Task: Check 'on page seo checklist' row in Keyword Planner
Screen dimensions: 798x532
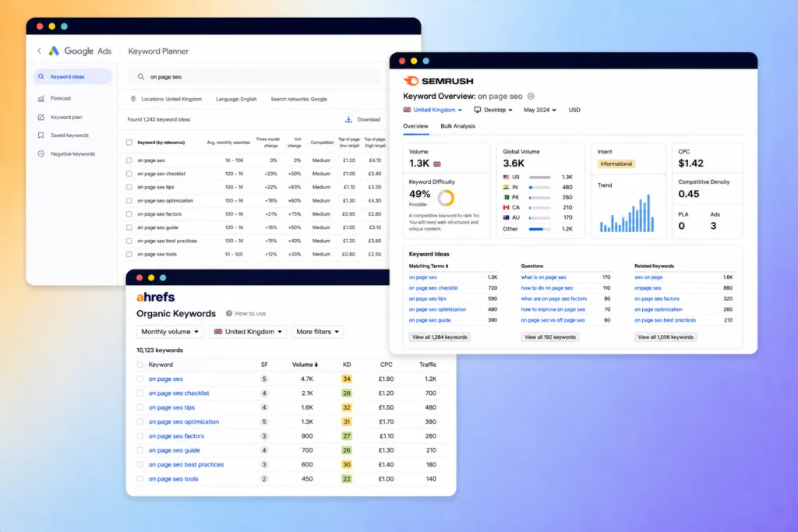Action: point(129,174)
